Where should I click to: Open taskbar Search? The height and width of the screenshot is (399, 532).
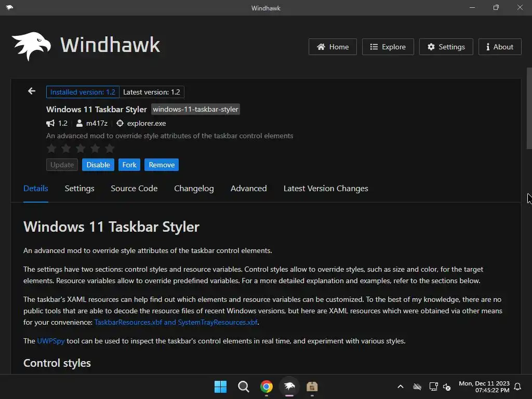click(244, 387)
